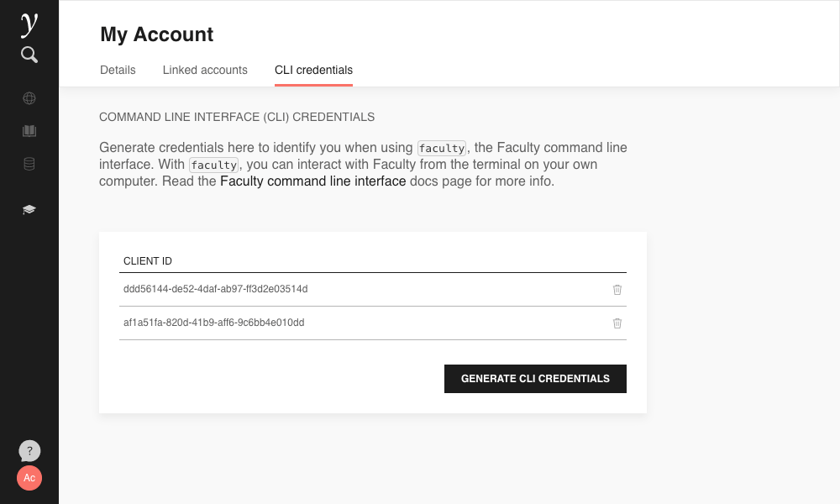Click client ID ddd56144-de52-4daf-ab97-ff3d2e03514d text
Image resolution: width=840 pixels, height=504 pixels.
point(215,289)
